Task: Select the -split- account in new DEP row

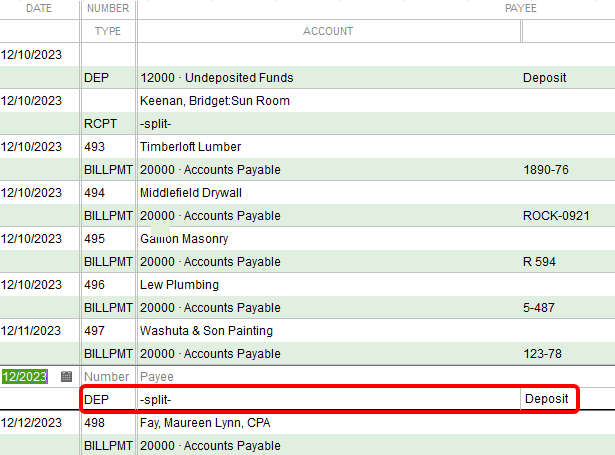Action: tap(156, 400)
